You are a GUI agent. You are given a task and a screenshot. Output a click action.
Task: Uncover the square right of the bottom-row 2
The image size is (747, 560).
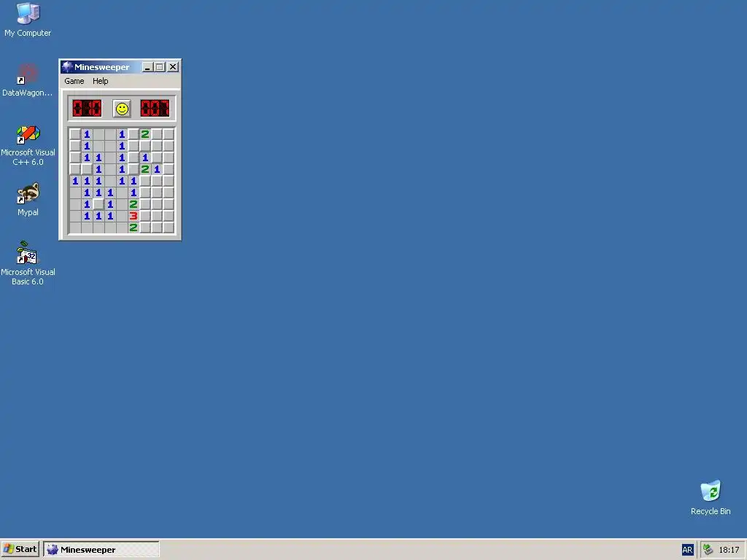(145, 227)
